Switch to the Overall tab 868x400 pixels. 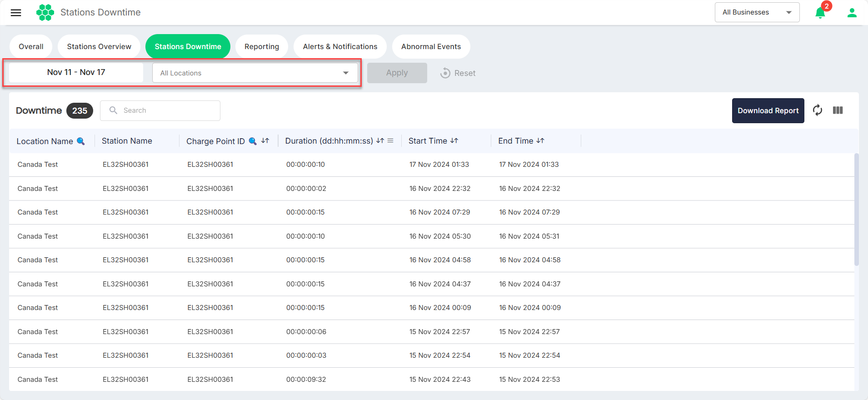31,46
